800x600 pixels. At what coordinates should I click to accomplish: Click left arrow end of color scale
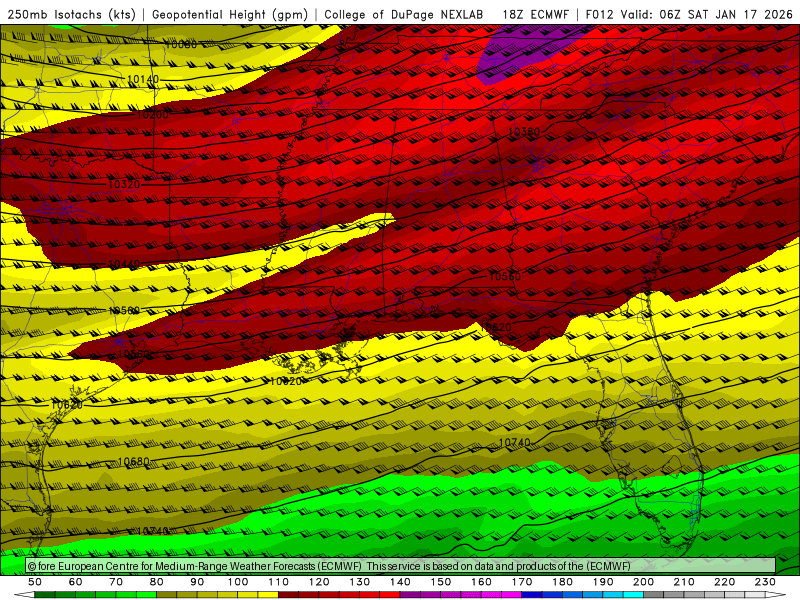pyautogui.click(x=24, y=595)
